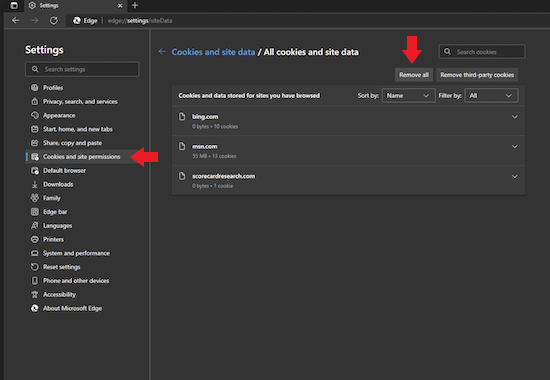This screenshot has height=380, width=550.
Task: Click the Search cookies input field
Action: point(482,52)
